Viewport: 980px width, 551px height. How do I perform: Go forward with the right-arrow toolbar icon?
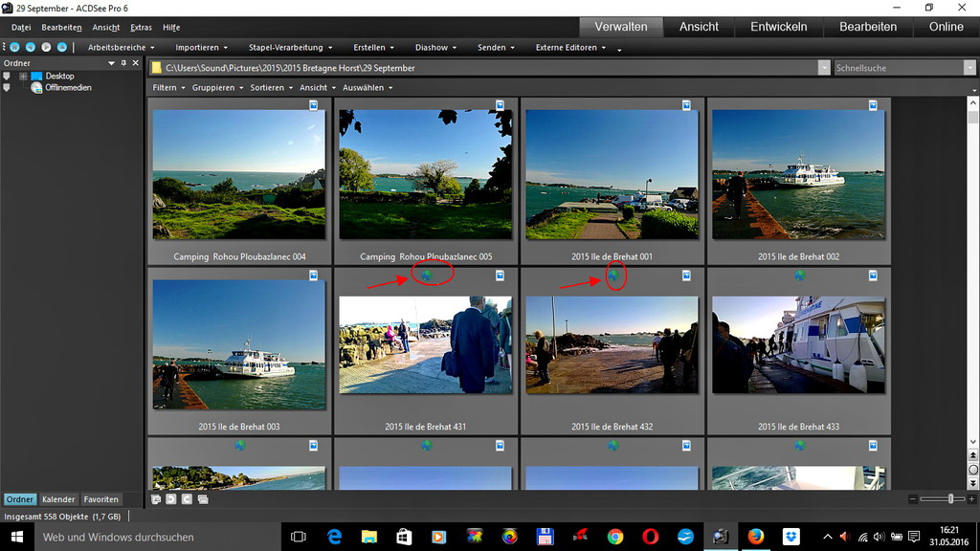tap(46, 47)
